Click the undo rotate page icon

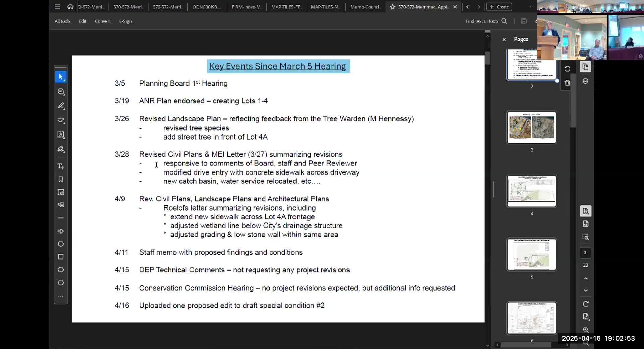[567, 69]
